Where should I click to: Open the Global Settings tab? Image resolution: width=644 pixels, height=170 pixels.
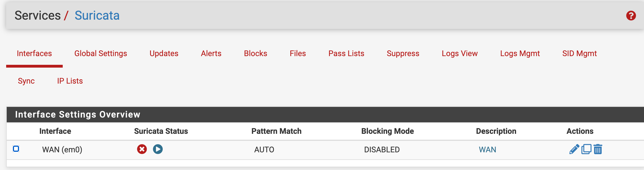pyautogui.click(x=101, y=53)
